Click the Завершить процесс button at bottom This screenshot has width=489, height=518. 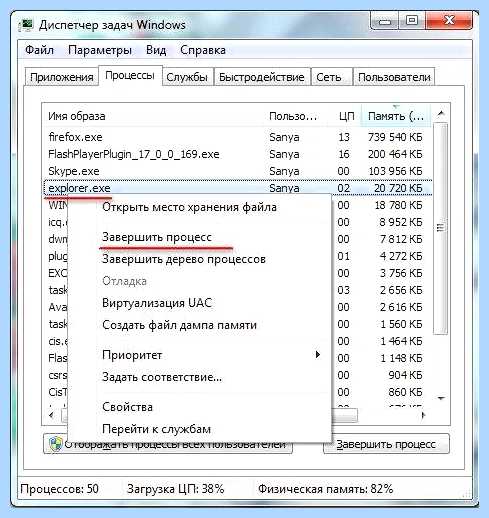click(x=386, y=444)
